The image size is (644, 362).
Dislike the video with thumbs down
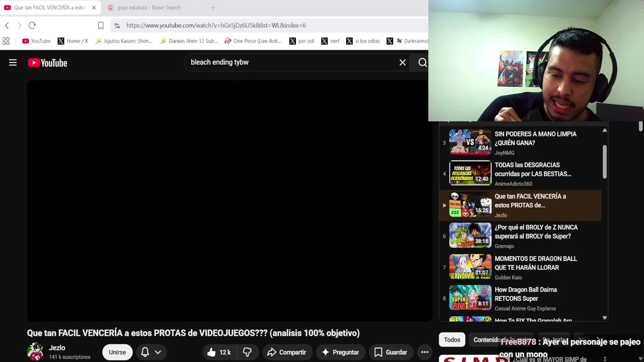point(247,352)
